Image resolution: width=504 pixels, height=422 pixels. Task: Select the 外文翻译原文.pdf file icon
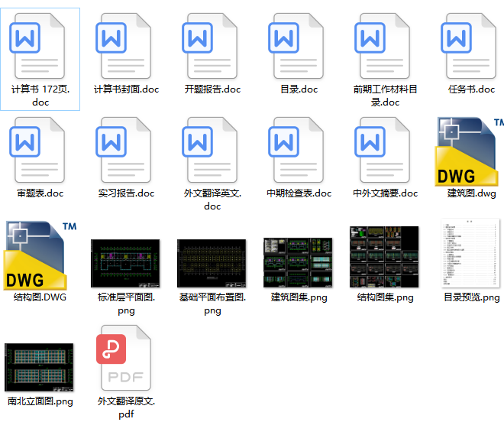(126, 359)
